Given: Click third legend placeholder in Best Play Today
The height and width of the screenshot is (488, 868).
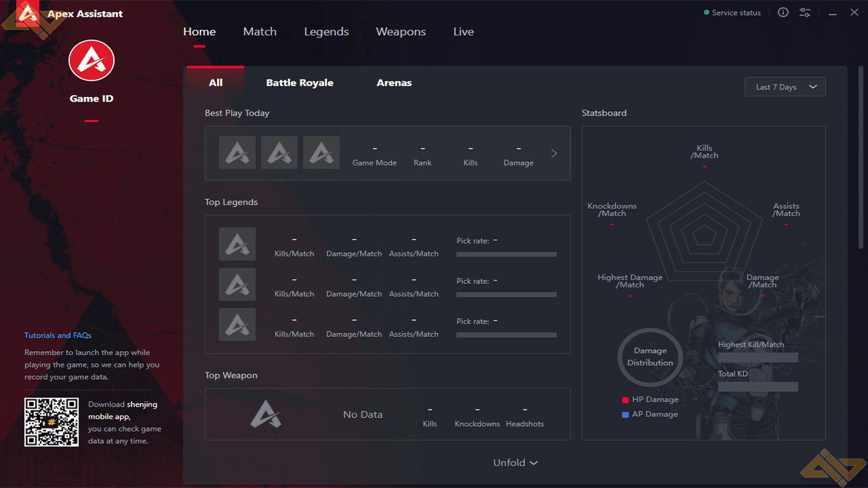Looking at the screenshot, I should pyautogui.click(x=321, y=152).
